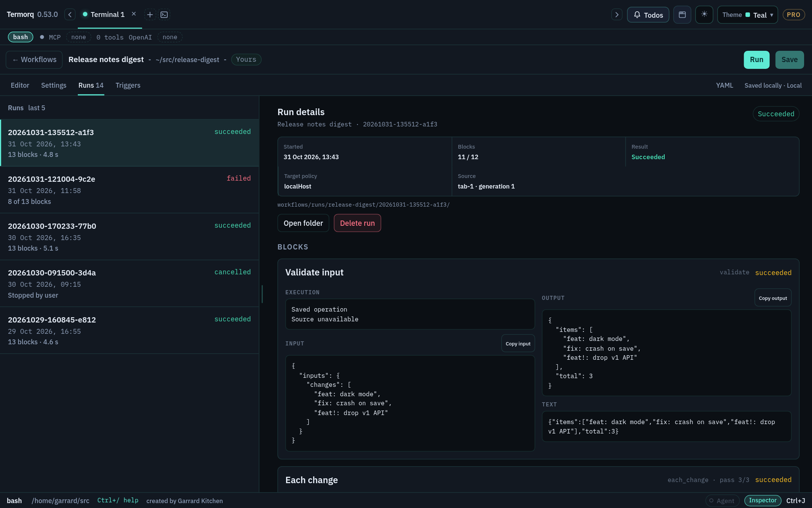Open the run folder
This screenshot has width=812, height=508.
[303, 223]
